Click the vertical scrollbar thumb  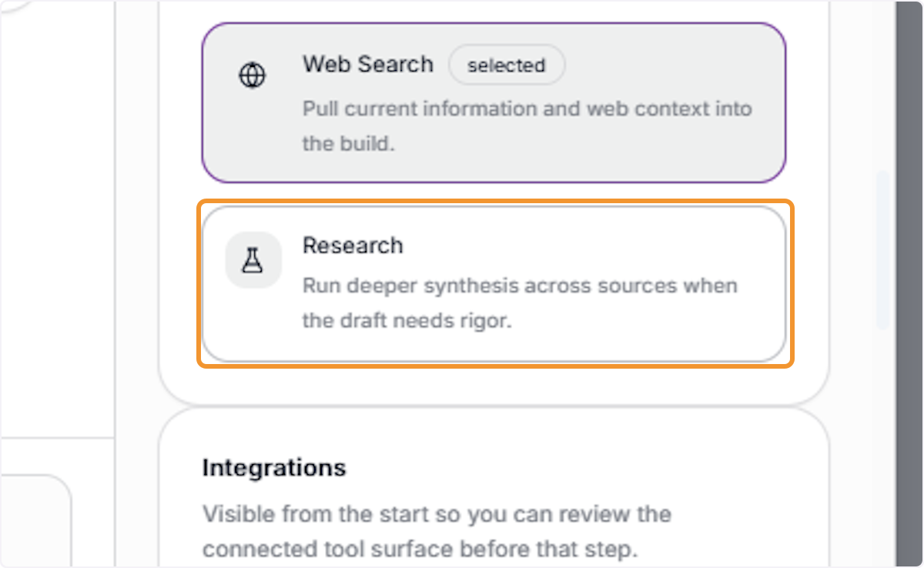[x=883, y=249]
